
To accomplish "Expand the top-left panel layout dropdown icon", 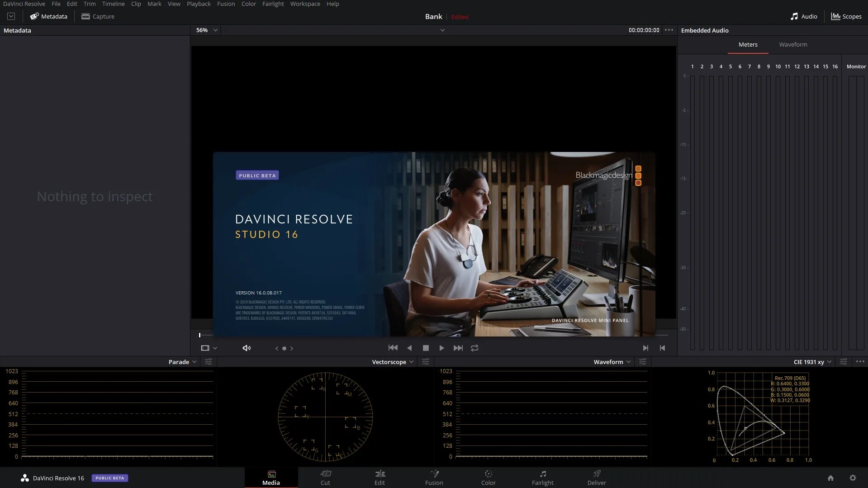I will click(11, 16).
